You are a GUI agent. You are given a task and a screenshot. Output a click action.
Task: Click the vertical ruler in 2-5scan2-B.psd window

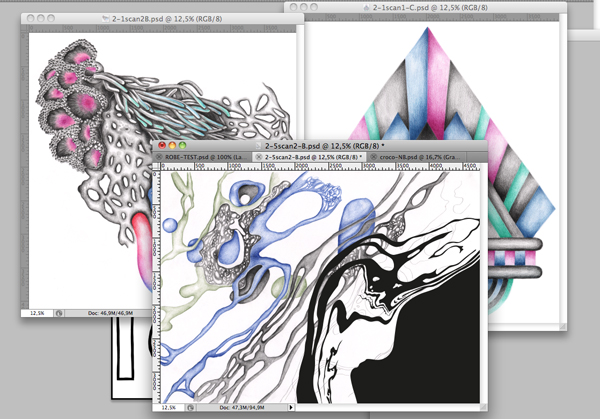tap(157, 287)
